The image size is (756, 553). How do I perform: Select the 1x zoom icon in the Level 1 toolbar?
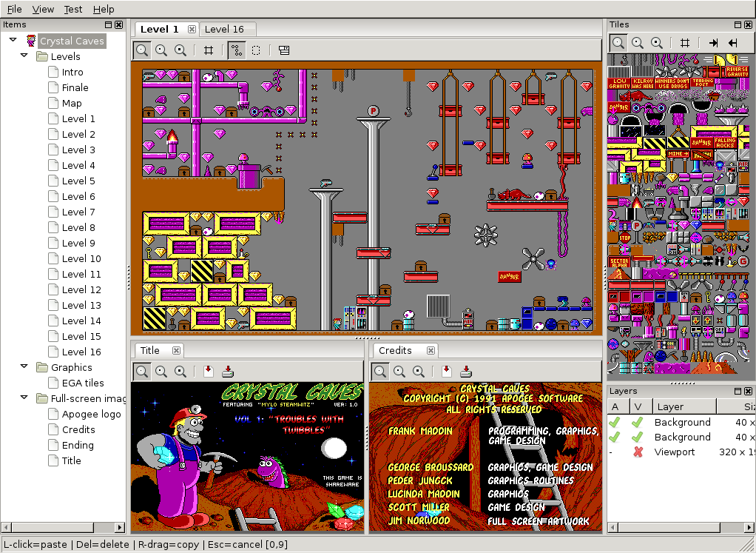142,50
